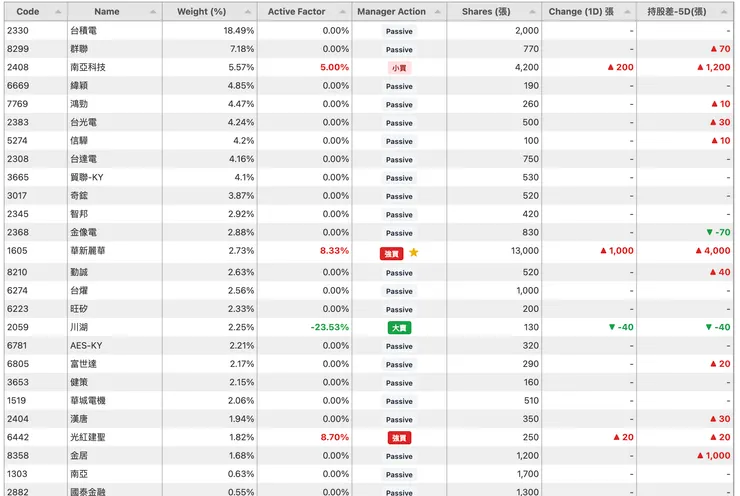Click the 強買 badge in 光紅建聖 row
Image resolution: width=740 pixels, height=496 pixels.
(x=399, y=438)
